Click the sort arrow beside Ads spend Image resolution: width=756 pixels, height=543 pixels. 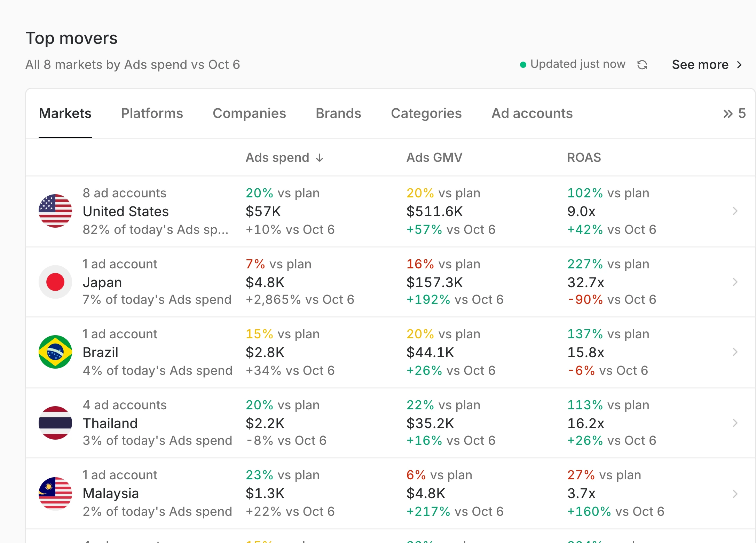pyautogui.click(x=320, y=158)
